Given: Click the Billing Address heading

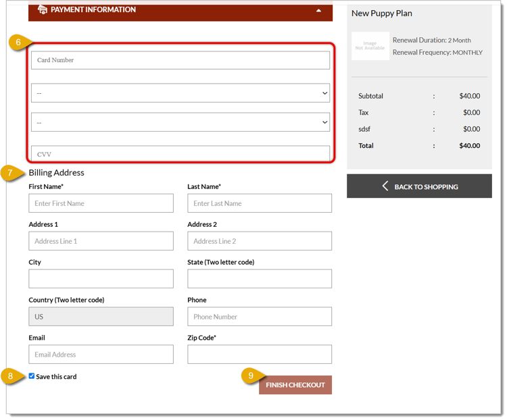Looking at the screenshot, I should click(56, 172).
